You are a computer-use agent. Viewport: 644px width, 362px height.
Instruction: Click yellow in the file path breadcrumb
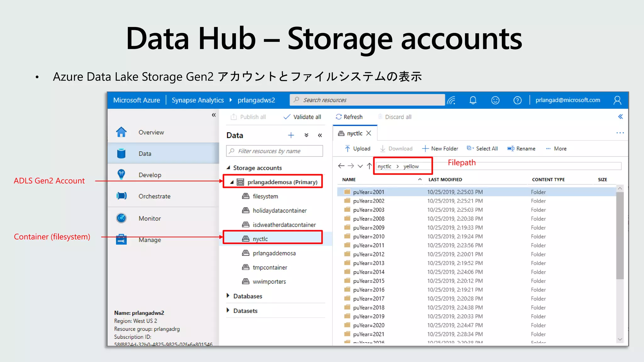411,166
